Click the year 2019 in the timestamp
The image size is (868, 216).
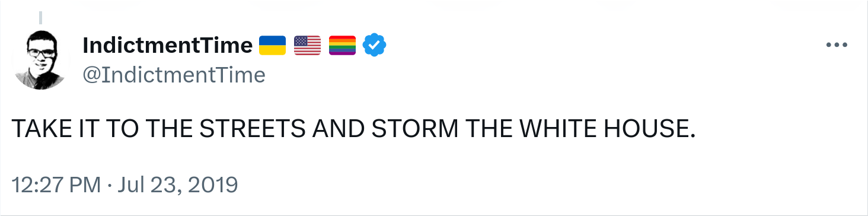(215, 185)
